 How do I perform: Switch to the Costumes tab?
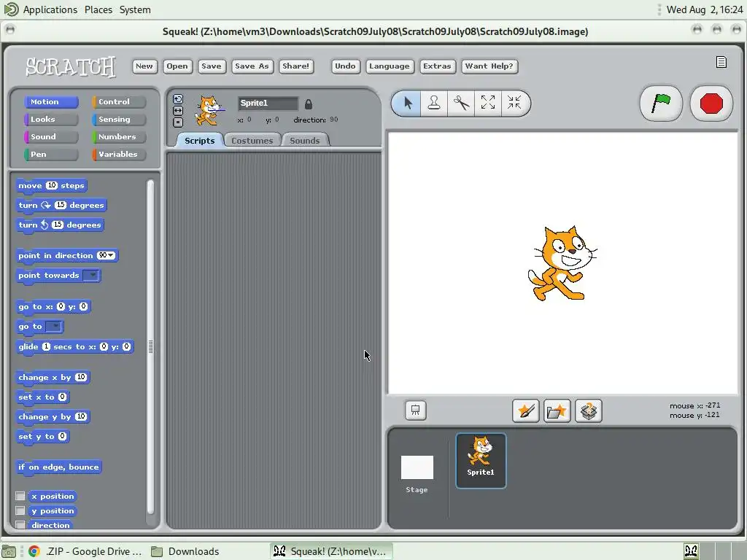252,141
